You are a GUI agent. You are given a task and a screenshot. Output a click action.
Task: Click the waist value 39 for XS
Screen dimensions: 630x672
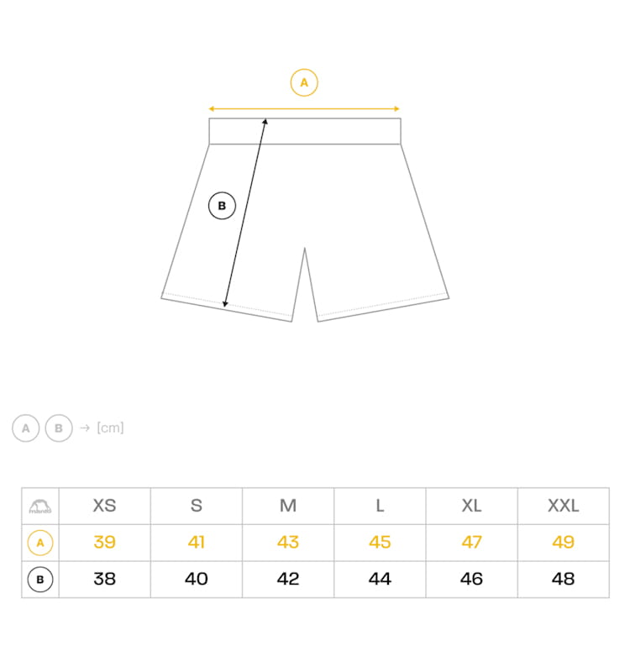tap(104, 543)
